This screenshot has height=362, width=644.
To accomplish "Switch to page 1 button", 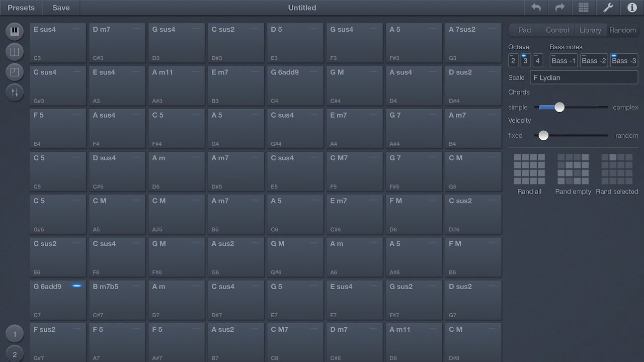I will 15,334.
